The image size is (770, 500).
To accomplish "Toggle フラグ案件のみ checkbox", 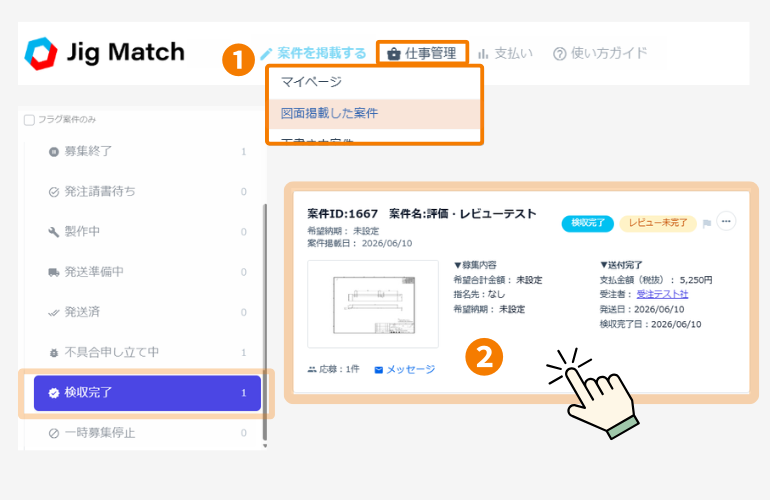I will (x=29, y=120).
